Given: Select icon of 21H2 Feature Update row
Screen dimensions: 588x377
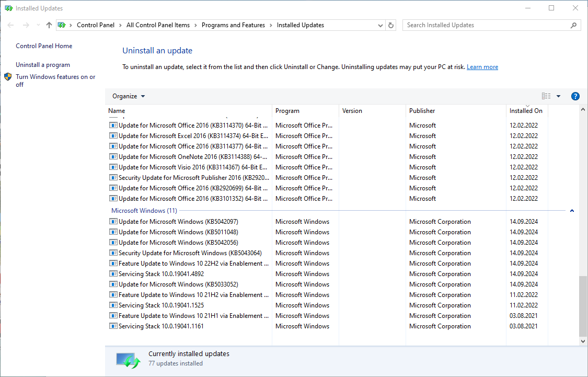Looking at the screenshot, I should click(113, 295).
